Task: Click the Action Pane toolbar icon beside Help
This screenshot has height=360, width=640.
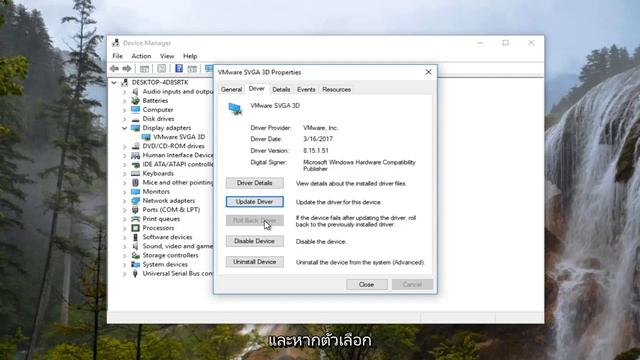Action: click(x=192, y=69)
